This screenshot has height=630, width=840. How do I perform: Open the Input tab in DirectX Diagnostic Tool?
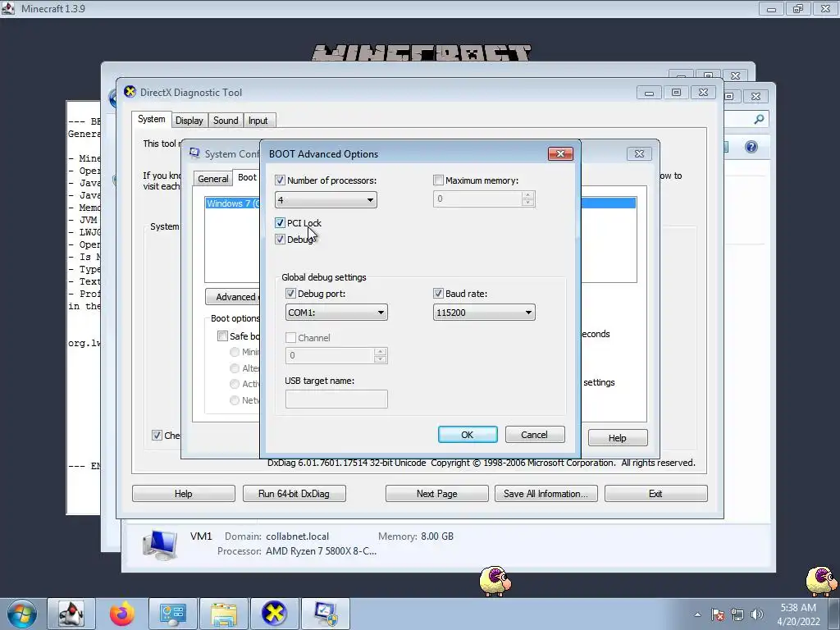click(258, 121)
